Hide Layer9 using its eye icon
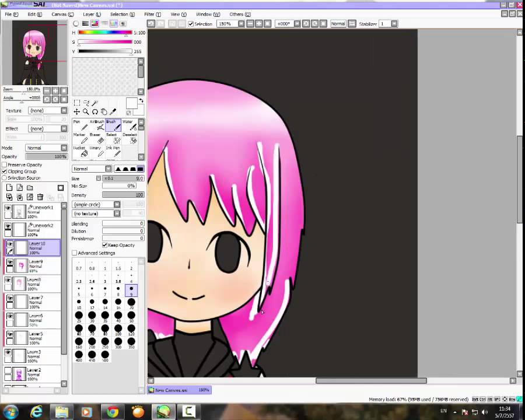The image size is (525, 420). coord(10,262)
